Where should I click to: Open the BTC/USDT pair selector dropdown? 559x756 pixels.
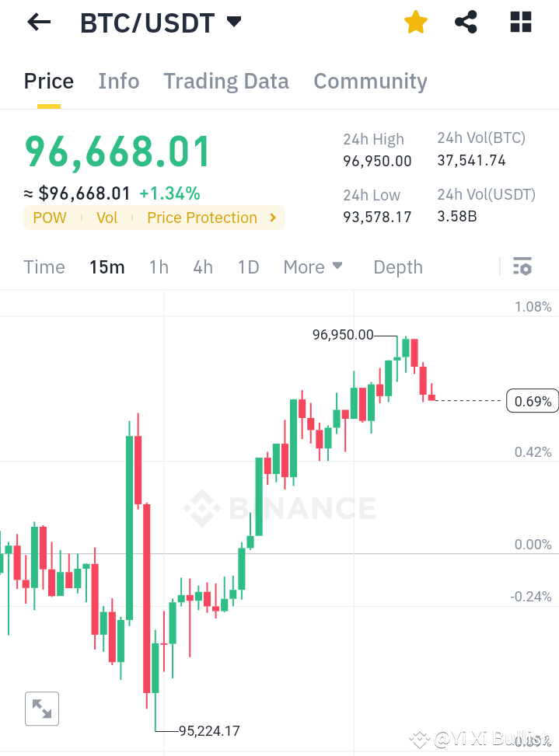(232, 22)
